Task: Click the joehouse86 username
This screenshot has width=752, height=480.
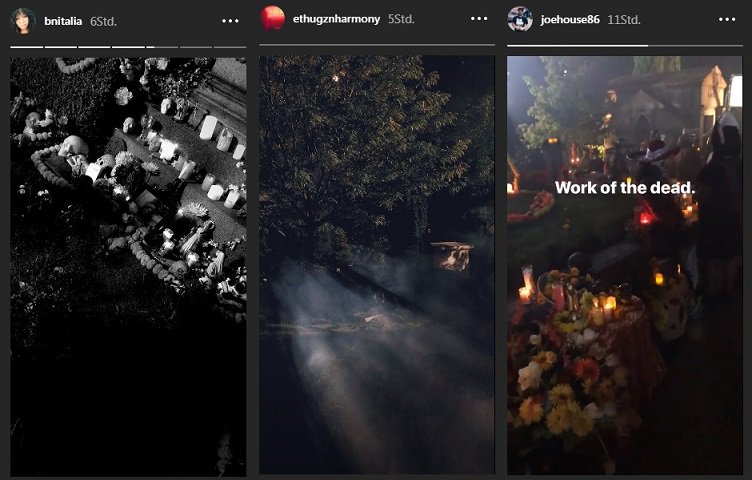Action: click(570, 20)
